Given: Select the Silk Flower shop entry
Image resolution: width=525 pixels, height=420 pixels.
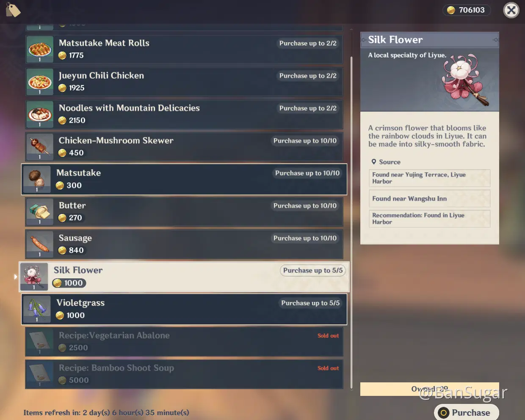Looking at the screenshot, I should [x=183, y=277].
